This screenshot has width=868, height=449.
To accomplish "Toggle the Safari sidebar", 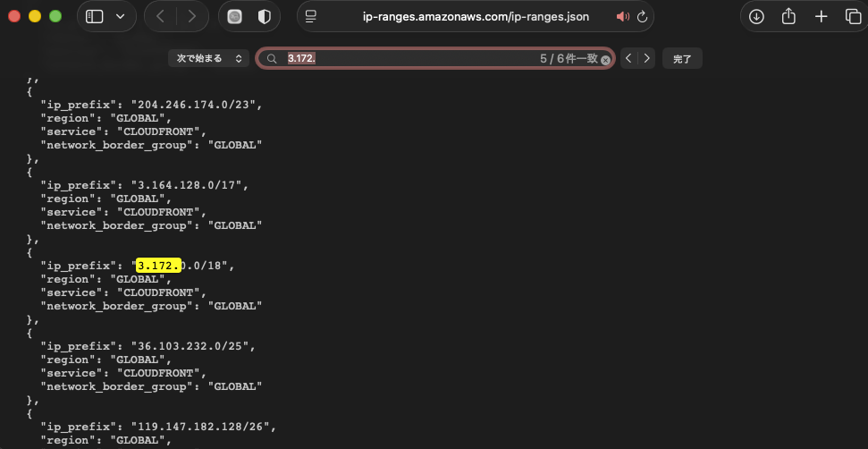I will [95, 16].
